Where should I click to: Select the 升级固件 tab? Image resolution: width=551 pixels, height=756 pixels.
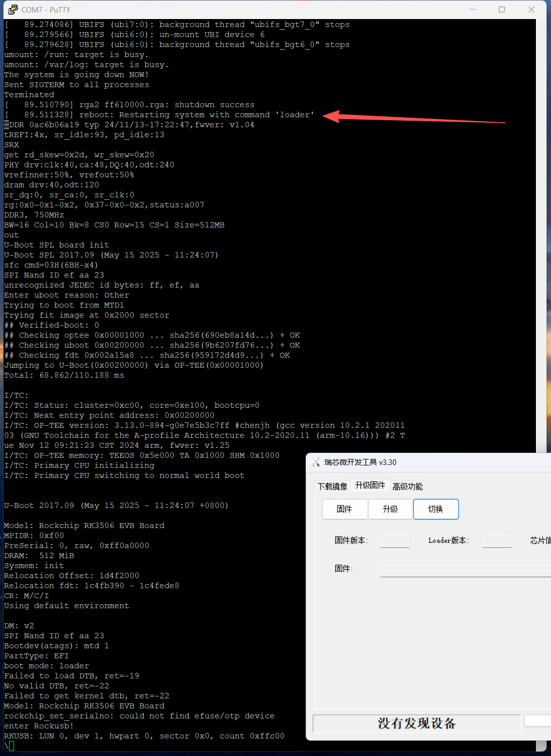[370, 485]
